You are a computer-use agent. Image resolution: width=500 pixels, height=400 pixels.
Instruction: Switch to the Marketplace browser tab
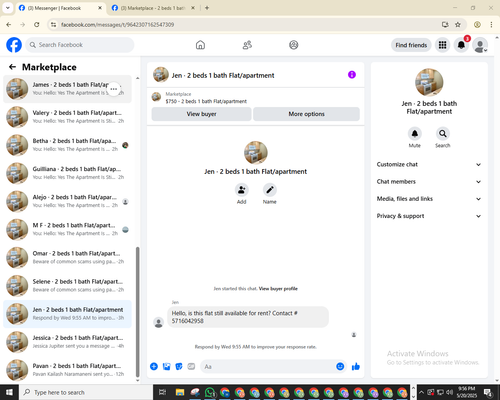tap(153, 8)
